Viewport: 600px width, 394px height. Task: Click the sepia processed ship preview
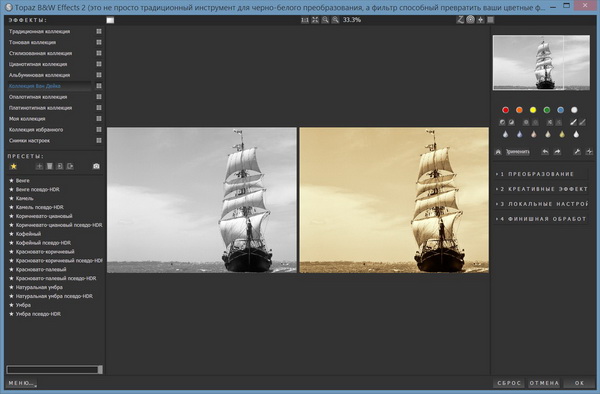point(394,200)
